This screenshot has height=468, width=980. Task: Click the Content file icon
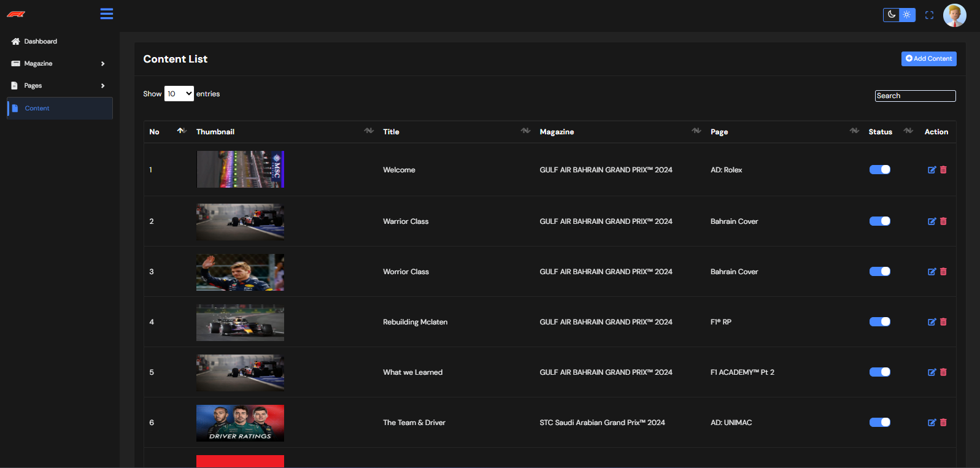[15, 108]
